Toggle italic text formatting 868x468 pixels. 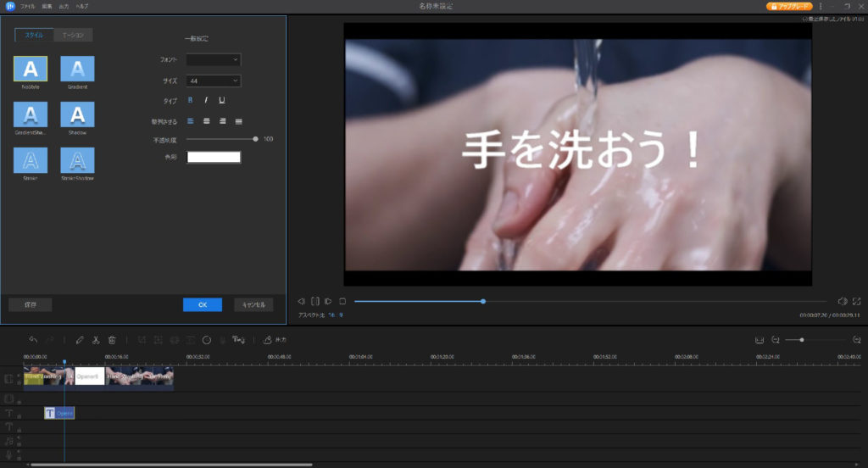tap(206, 100)
